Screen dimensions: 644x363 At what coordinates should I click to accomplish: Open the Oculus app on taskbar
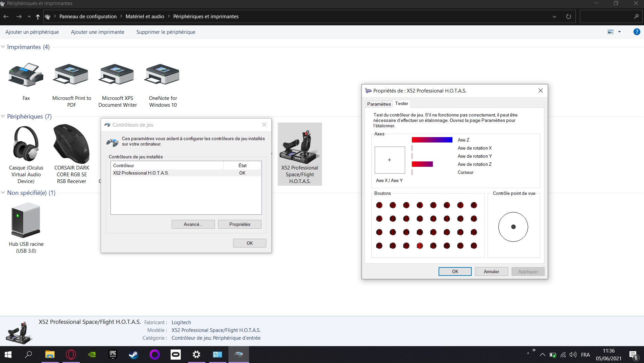(175, 355)
